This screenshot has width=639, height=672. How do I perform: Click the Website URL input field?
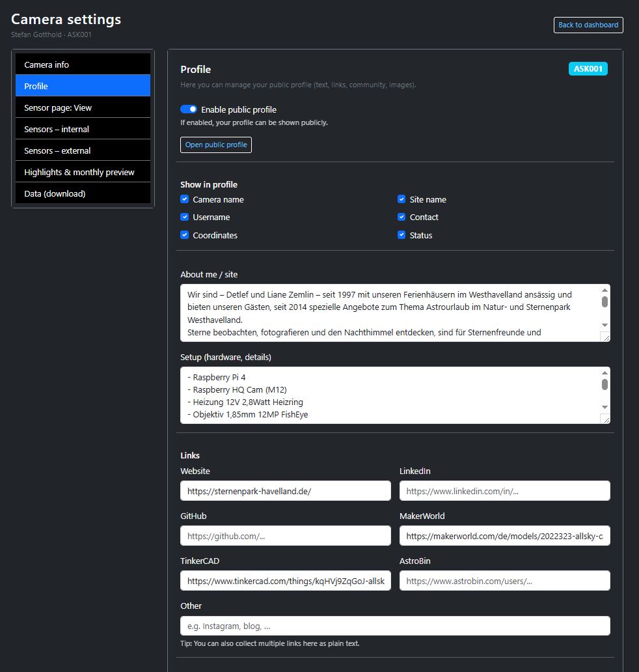pos(285,490)
